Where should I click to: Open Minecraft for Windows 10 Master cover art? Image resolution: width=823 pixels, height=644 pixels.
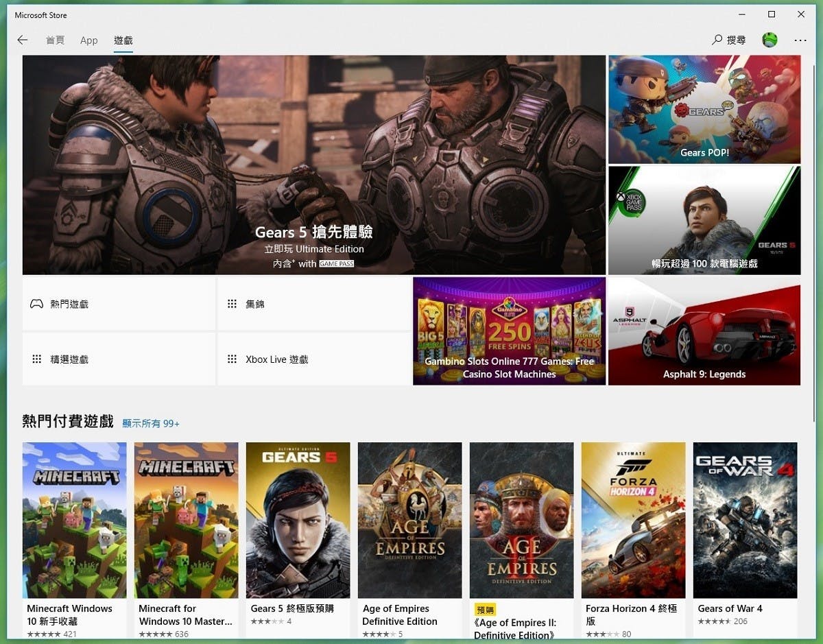(187, 520)
